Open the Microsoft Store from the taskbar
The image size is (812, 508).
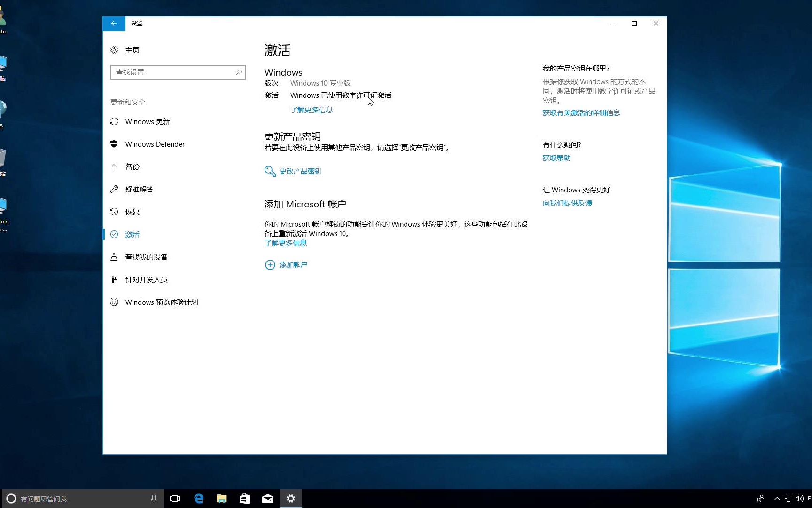coord(244,499)
